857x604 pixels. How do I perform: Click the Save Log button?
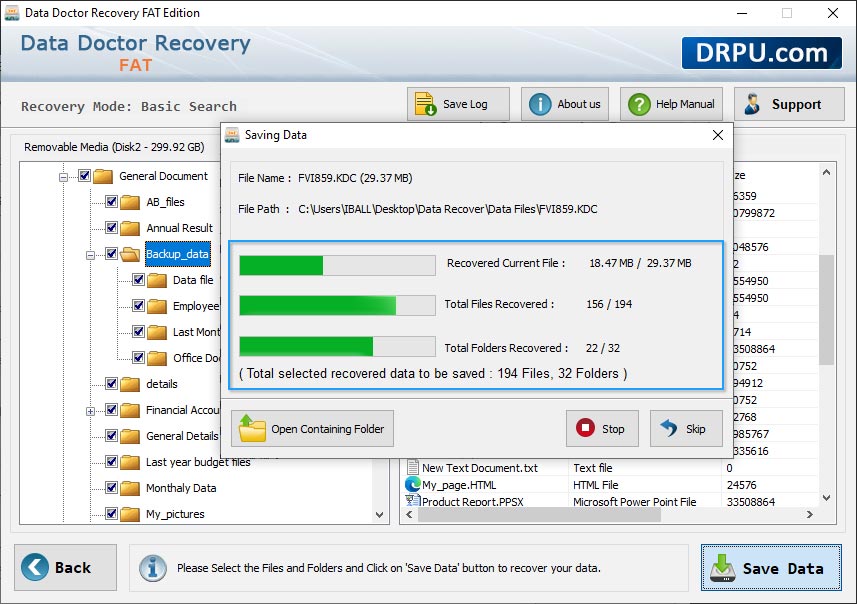(458, 104)
